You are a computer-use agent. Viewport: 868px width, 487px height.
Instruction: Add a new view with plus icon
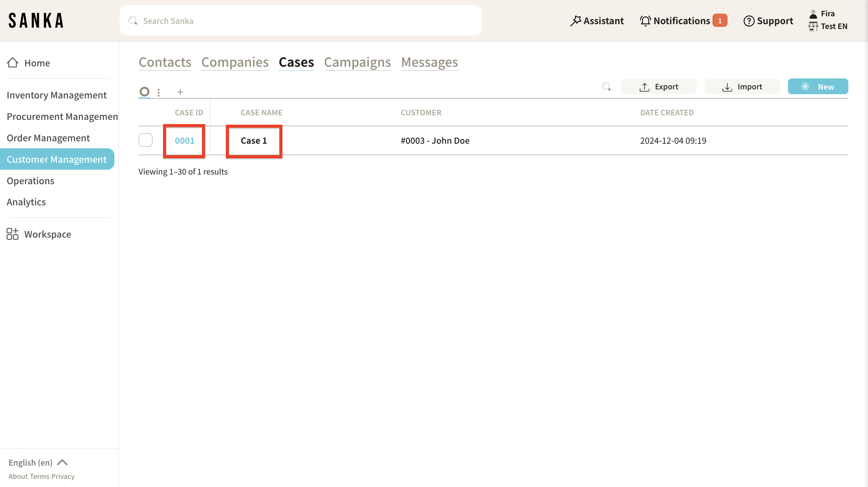[180, 92]
